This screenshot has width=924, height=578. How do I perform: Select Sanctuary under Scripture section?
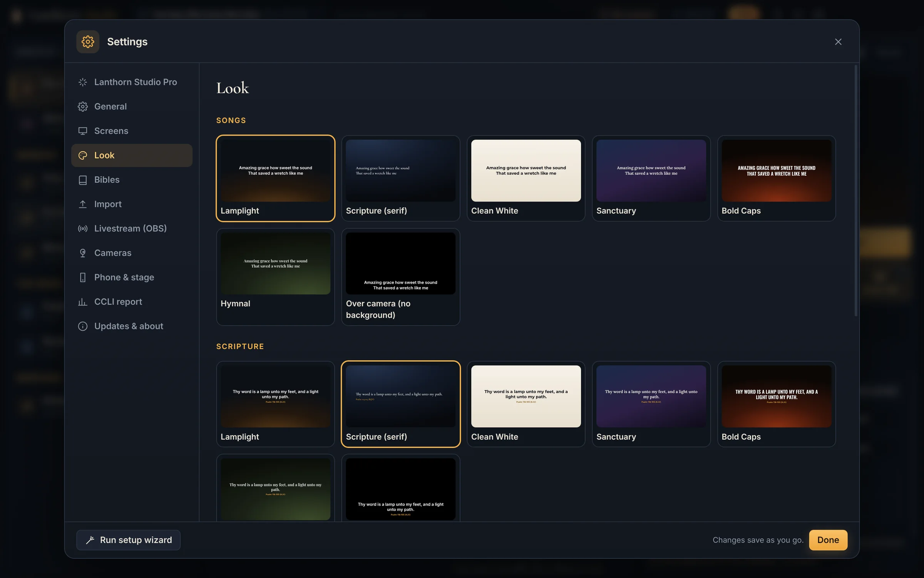pos(651,404)
